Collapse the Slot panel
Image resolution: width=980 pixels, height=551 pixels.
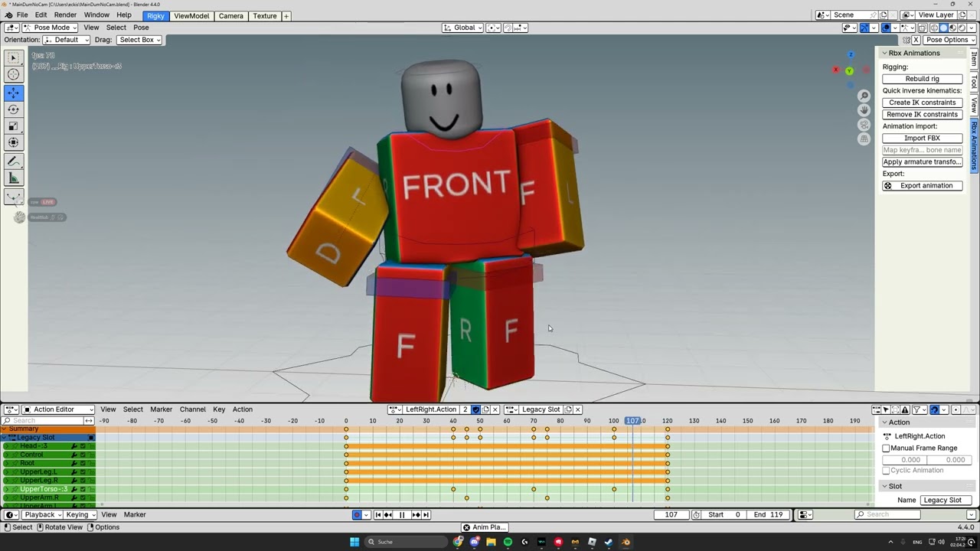tap(885, 487)
